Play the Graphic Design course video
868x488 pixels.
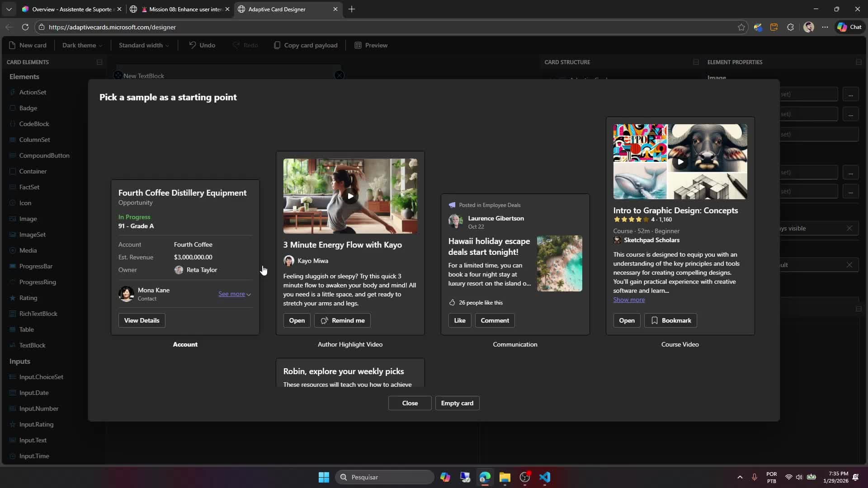click(x=680, y=162)
